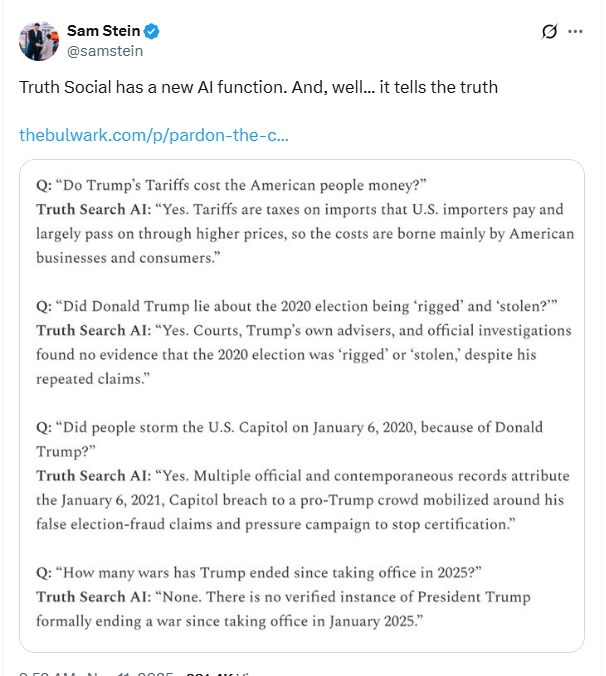Open the thebulwark.com article link
This screenshot has height=676, width=606.
[154, 135]
